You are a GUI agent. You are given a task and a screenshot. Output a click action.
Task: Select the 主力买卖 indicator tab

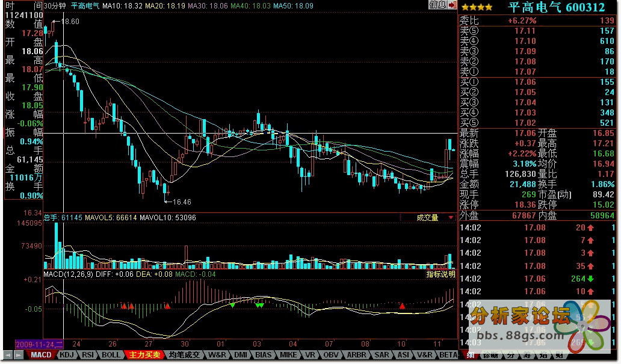(x=144, y=355)
